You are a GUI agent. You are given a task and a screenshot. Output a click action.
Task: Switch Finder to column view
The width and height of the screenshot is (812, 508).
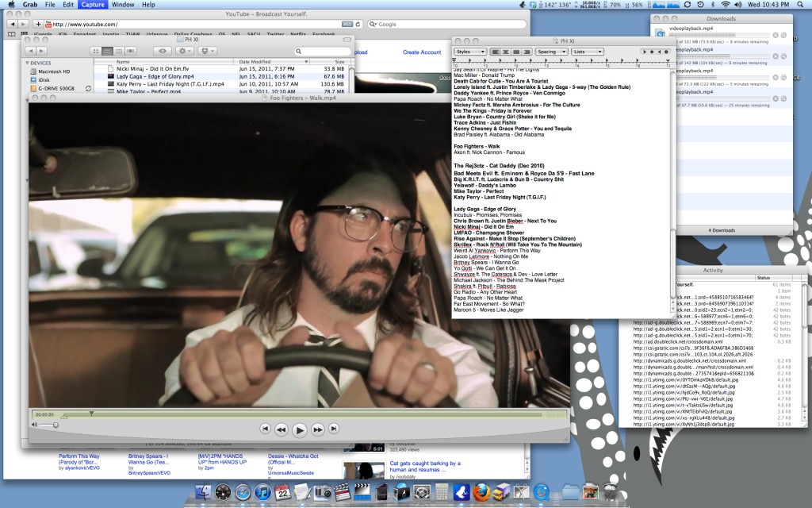coord(119,51)
